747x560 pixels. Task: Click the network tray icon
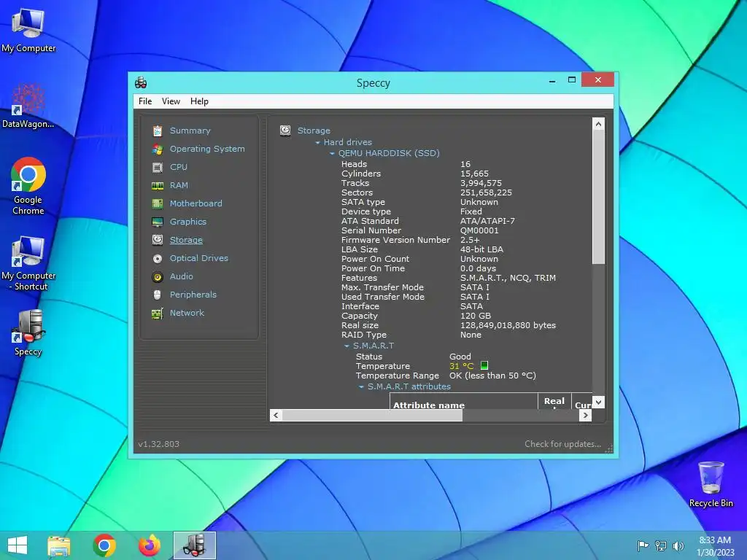(x=661, y=545)
